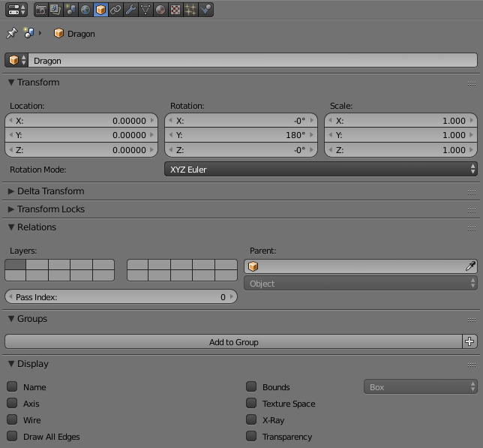Collapse the Transform panel
This screenshot has width=483, height=448.
[11, 83]
